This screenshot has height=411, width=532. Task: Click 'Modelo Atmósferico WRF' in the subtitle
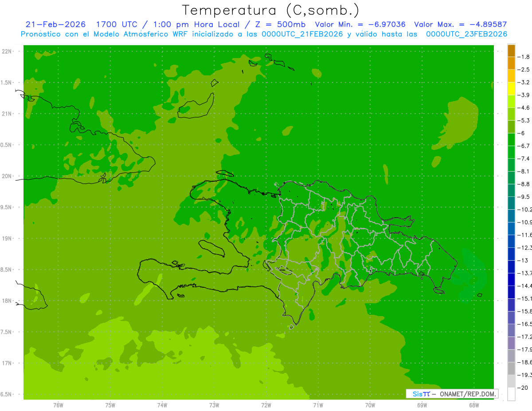[136, 34]
